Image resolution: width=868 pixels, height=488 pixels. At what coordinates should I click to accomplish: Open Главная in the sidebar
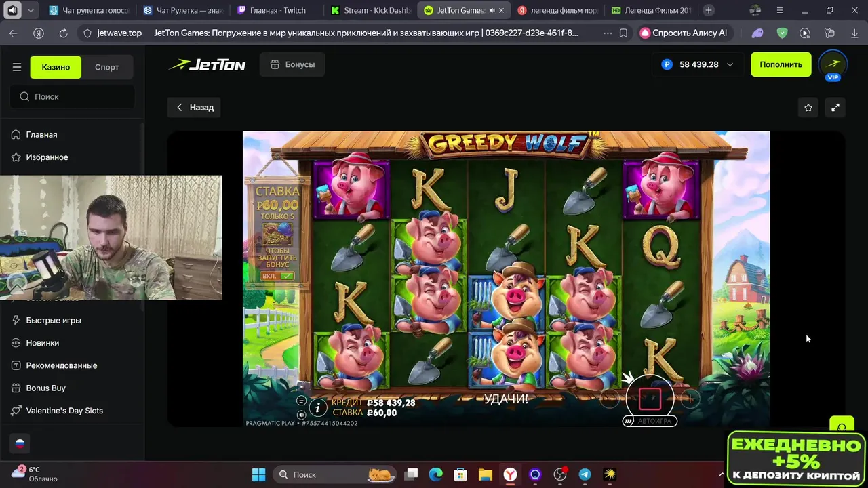[x=41, y=134]
